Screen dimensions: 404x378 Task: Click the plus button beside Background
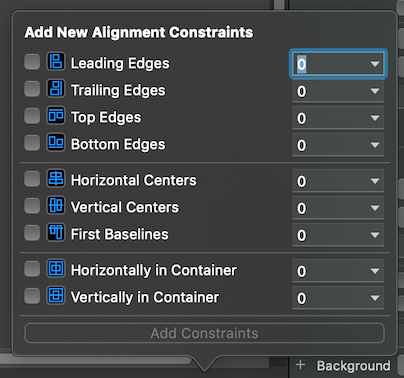tap(300, 365)
